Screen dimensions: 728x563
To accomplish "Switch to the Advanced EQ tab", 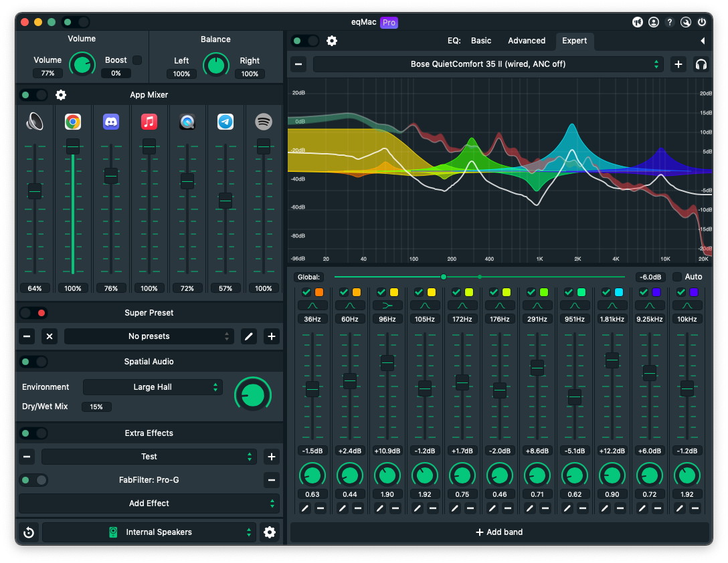I will [527, 40].
